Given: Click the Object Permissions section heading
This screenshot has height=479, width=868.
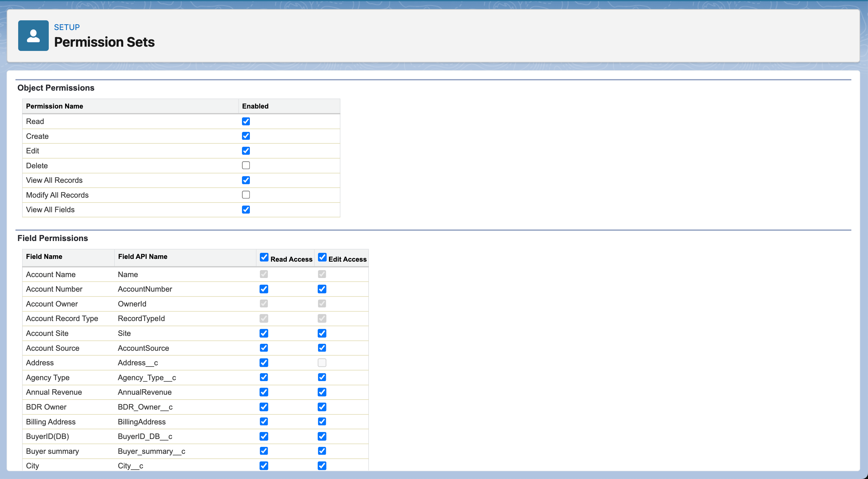Looking at the screenshot, I should coord(56,88).
